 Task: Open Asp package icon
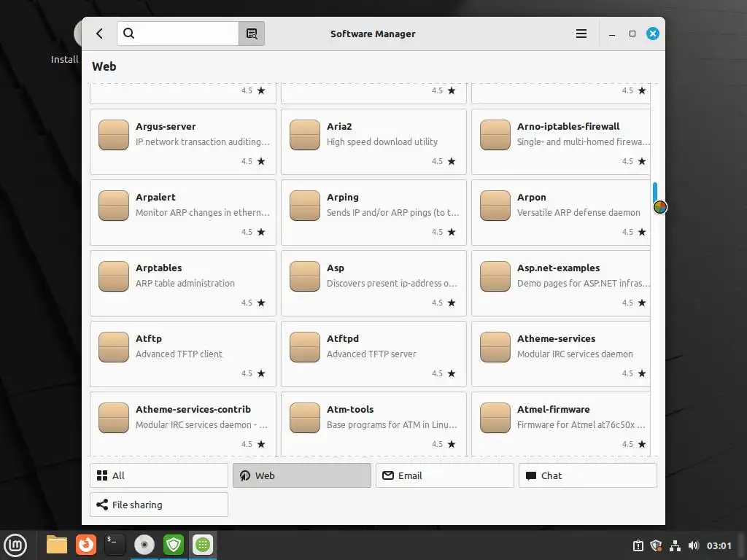point(304,276)
